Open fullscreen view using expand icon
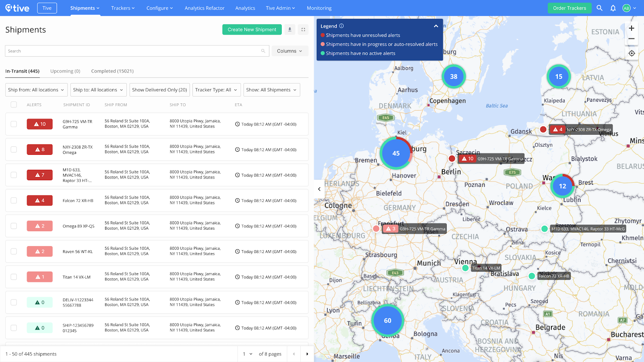Image resolution: width=644 pixels, height=362 pixels. (303, 29)
